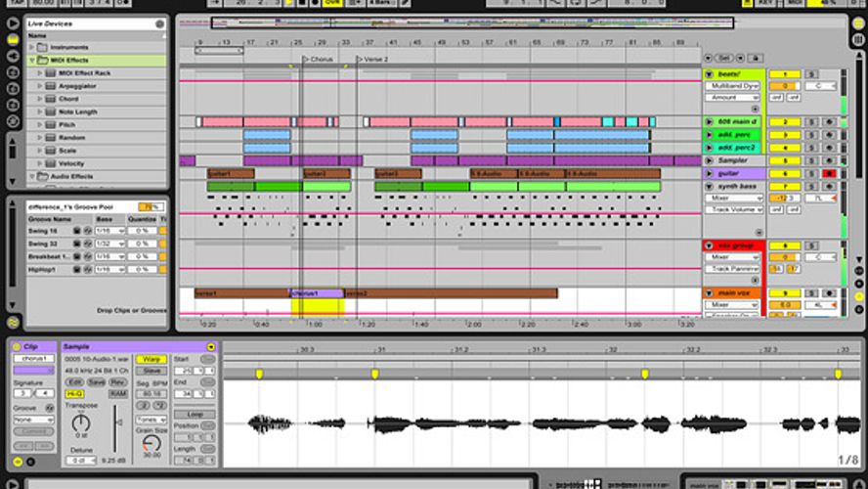Disarm the red guitar record arm button
This screenshot has height=489, width=868.
click(829, 173)
